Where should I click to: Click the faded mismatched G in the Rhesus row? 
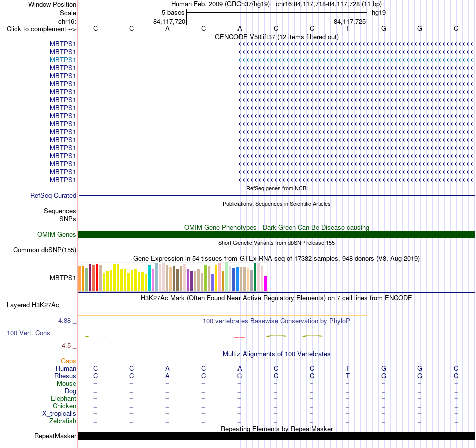pos(240,376)
